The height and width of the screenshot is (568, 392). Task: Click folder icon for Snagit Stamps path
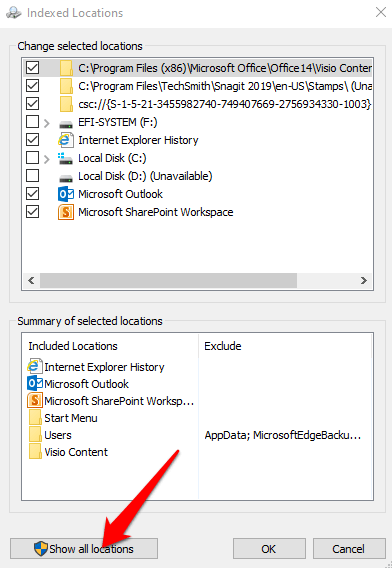(66, 86)
